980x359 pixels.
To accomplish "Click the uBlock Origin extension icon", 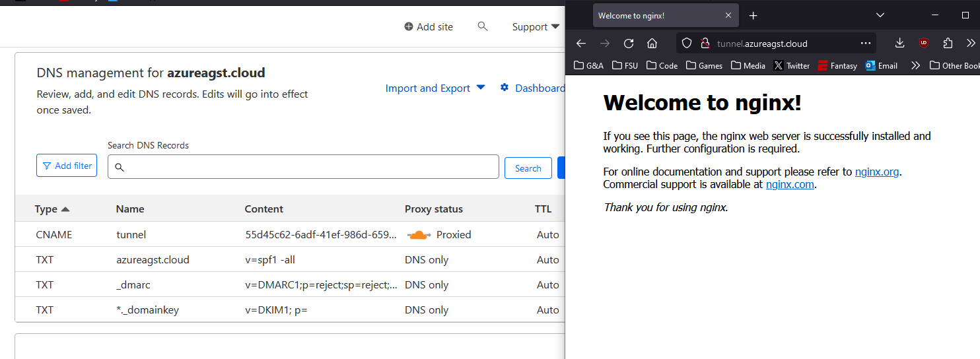I will click(x=924, y=44).
